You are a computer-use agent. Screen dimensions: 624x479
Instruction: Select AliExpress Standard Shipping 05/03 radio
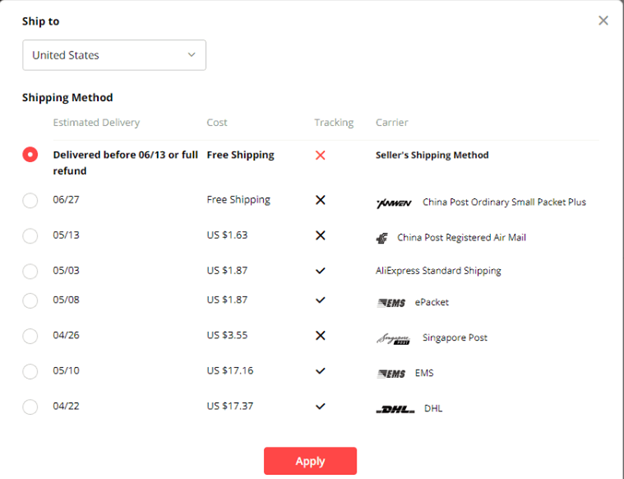pyautogui.click(x=30, y=271)
